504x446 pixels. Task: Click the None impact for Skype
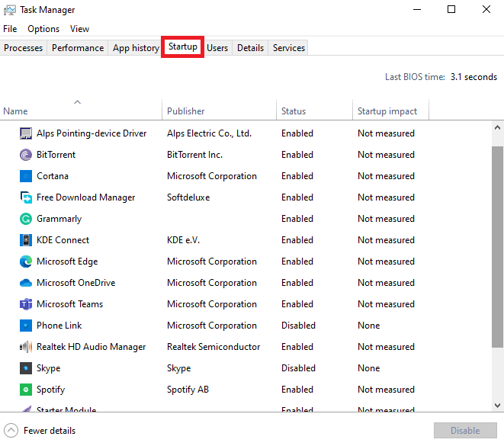369,368
